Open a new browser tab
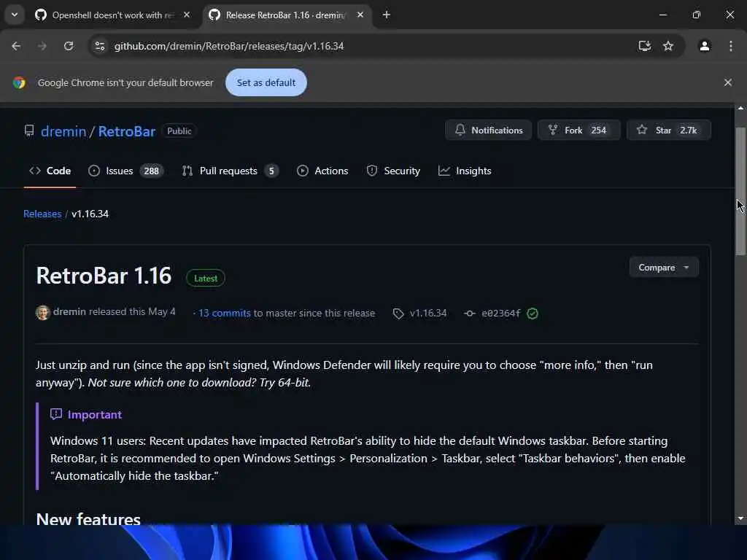The image size is (747, 560). pos(387,15)
